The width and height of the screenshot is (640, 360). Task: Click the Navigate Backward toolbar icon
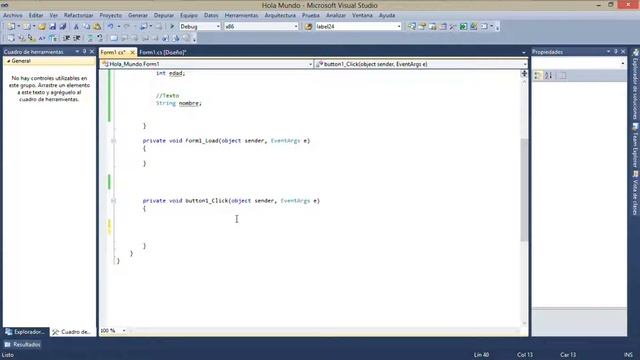143,27
